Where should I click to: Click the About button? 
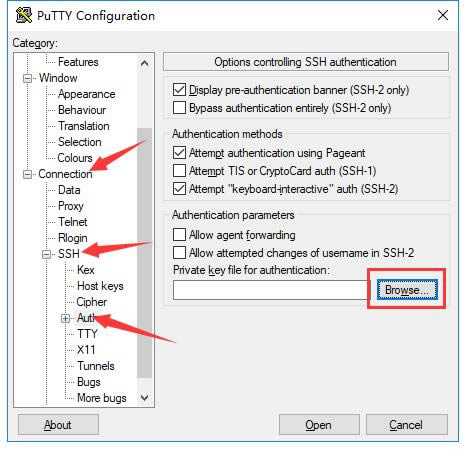click(58, 425)
